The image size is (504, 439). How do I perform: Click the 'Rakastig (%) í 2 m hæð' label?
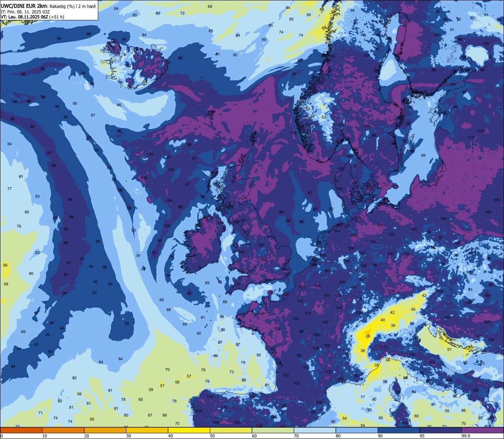72,6
